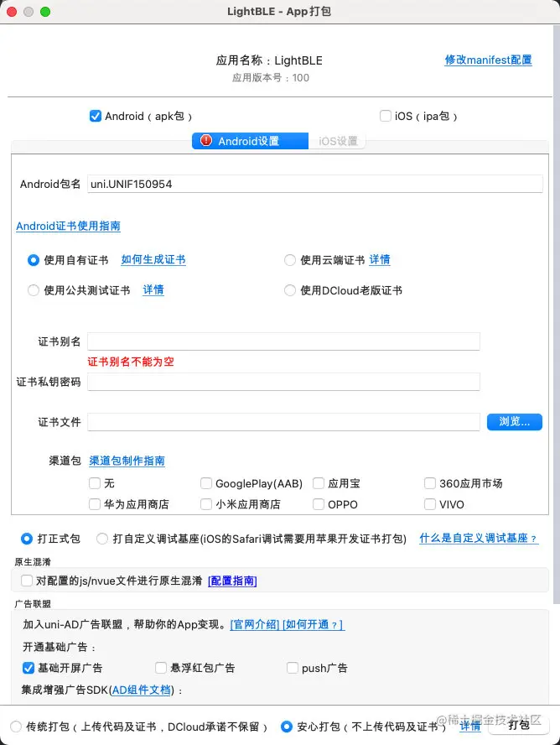Click the 浏览... button
560x745 pixels.
click(515, 421)
